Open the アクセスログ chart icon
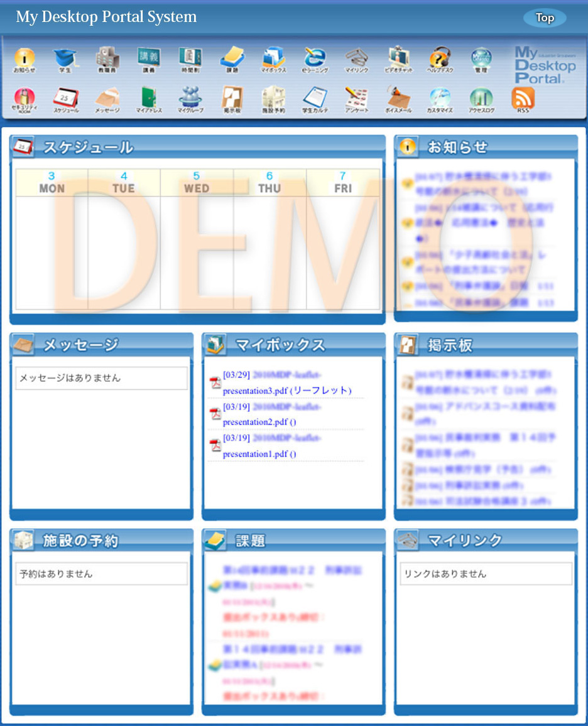 pyautogui.click(x=481, y=98)
